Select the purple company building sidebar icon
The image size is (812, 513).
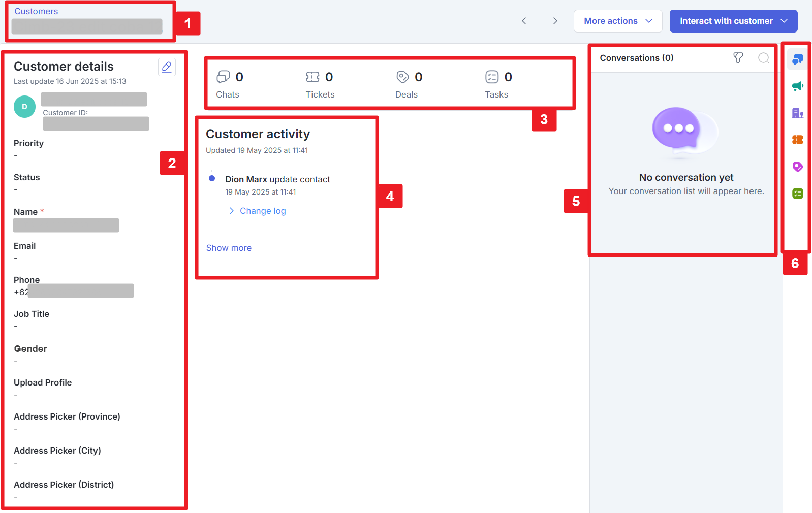coord(797,113)
